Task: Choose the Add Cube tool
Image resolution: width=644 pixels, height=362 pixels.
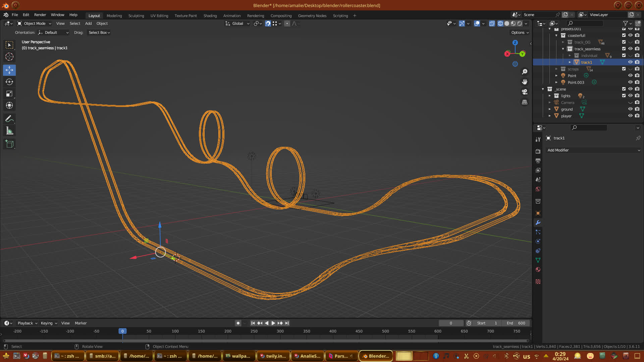Action: pyautogui.click(x=9, y=144)
